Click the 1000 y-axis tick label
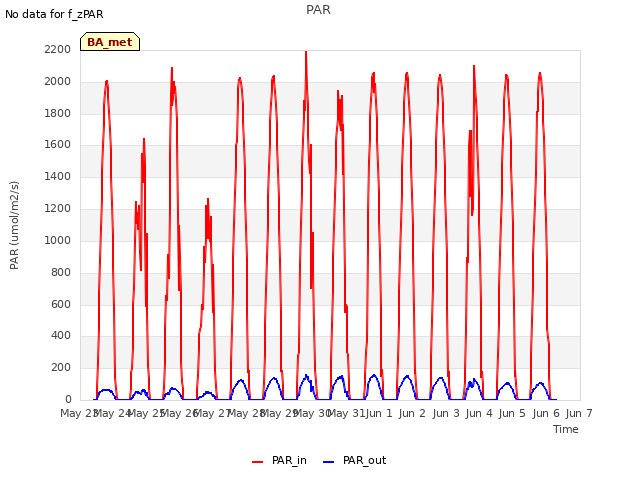The height and width of the screenshot is (480, 640). (x=58, y=240)
